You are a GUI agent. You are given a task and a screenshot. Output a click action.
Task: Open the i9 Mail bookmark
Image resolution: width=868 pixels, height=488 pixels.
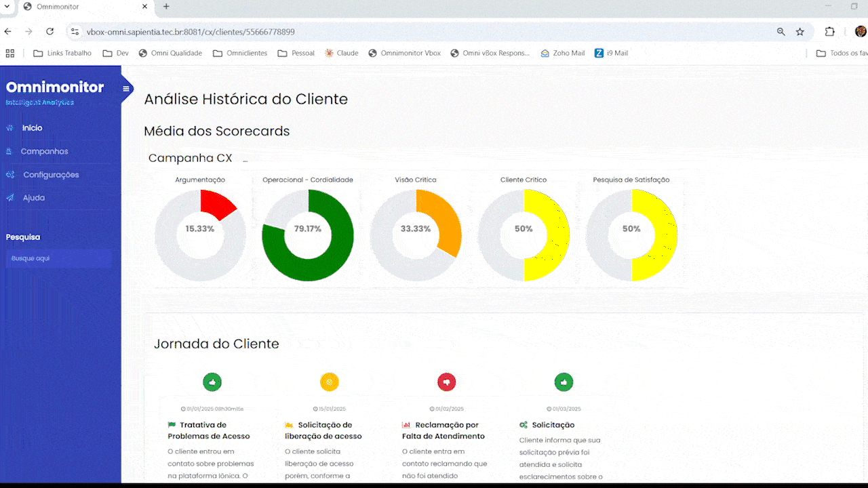[x=612, y=53]
